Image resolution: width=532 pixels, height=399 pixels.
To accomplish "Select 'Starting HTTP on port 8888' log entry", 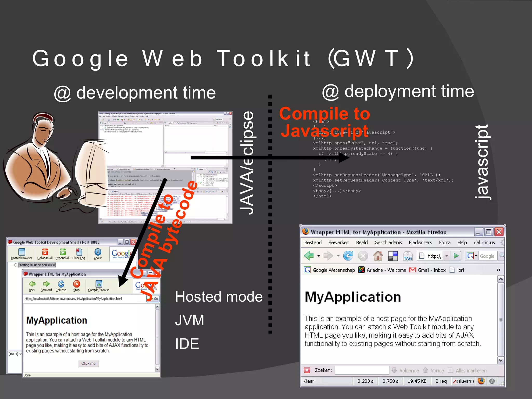I will tap(37, 265).
